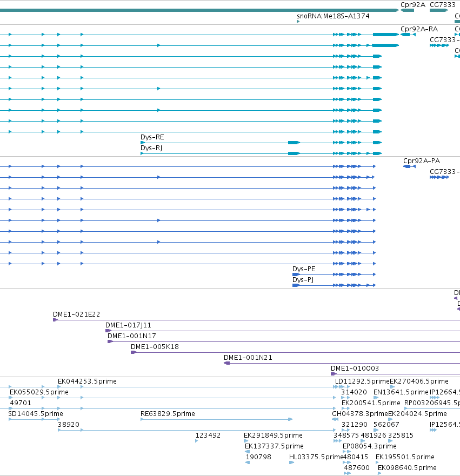Click the DME1-010O03 clone label
Image resolution: width=460 pixels, height=476 pixels.
pyautogui.click(x=355, y=368)
